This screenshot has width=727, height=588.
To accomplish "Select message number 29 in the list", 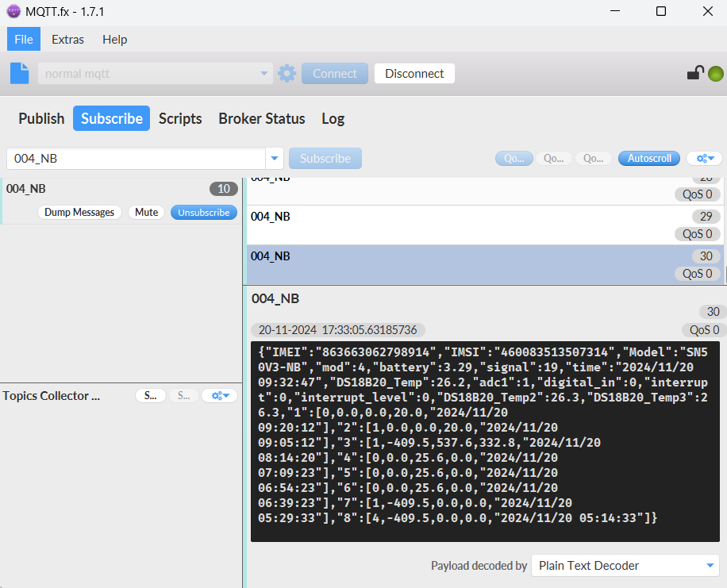I will pyautogui.click(x=485, y=225).
